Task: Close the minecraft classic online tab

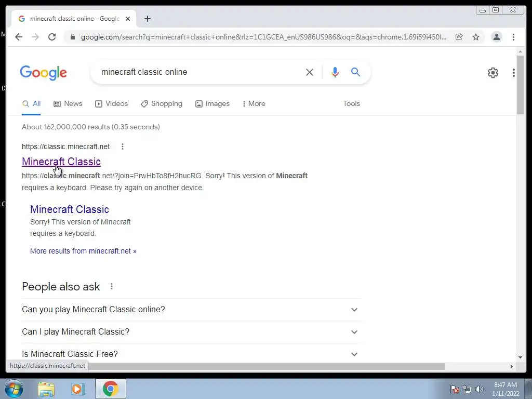Action: point(128,19)
